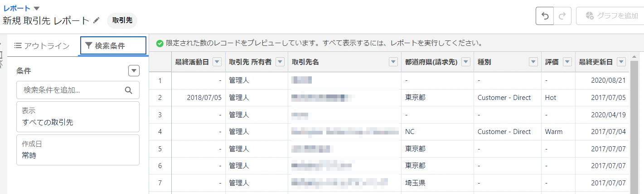Open 取引先 所有者 column dropdown
The image size is (644, 194).
click(280, 62)
